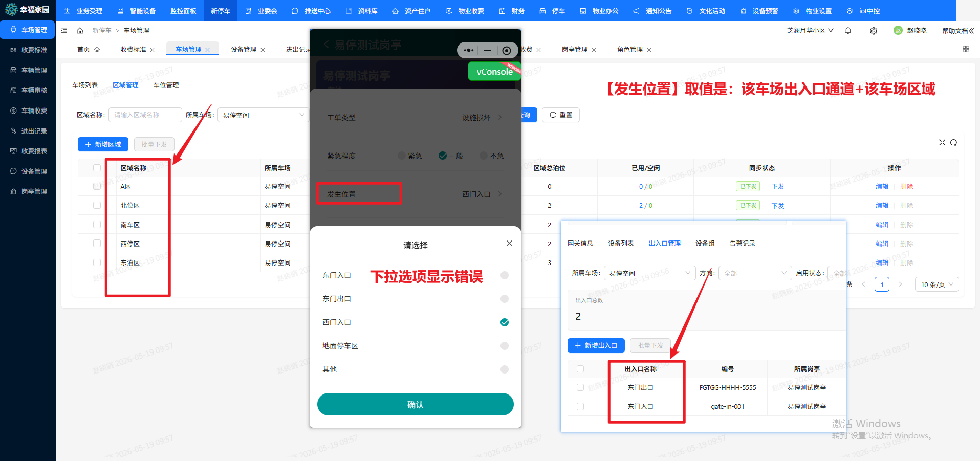Open 所属车场 dropdown in region filter
This screenshot has height=461, width=980.
coord(264,115)
